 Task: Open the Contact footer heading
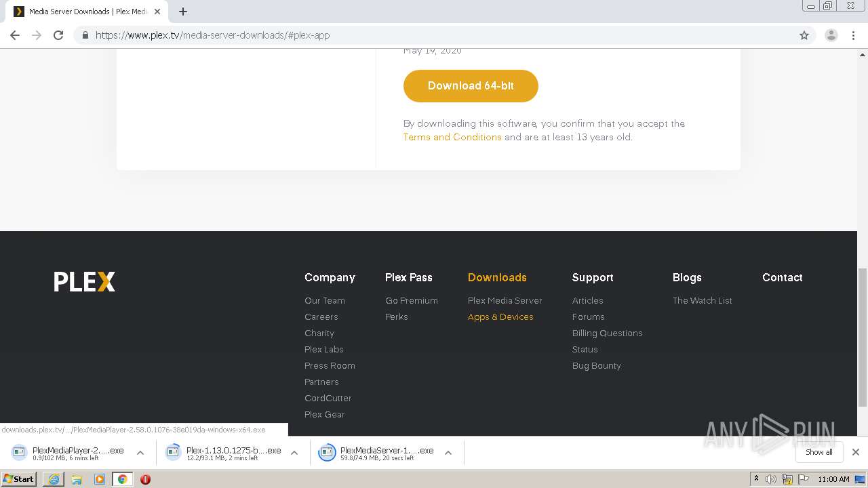click(x=782, y=277)
